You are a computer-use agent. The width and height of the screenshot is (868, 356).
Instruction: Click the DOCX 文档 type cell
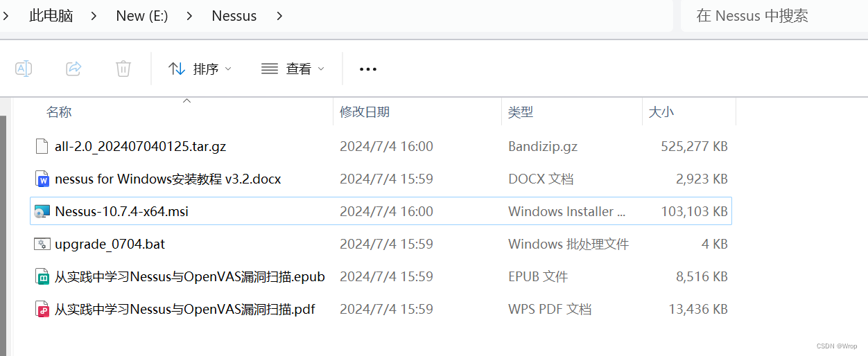[541, 179]
